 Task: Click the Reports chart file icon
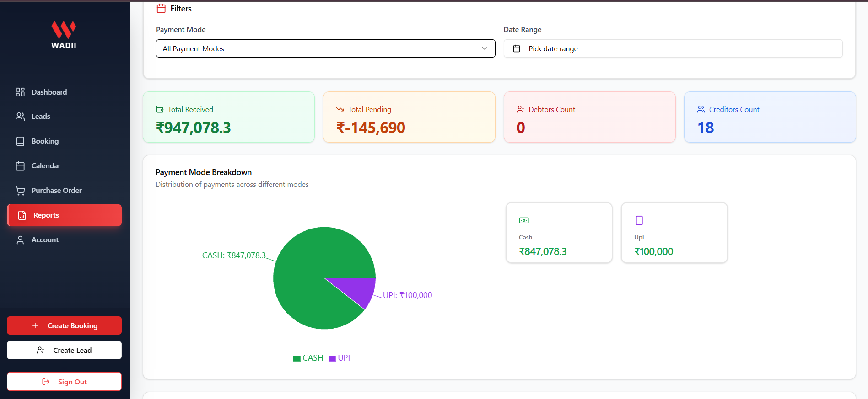[x=22, y=215]
